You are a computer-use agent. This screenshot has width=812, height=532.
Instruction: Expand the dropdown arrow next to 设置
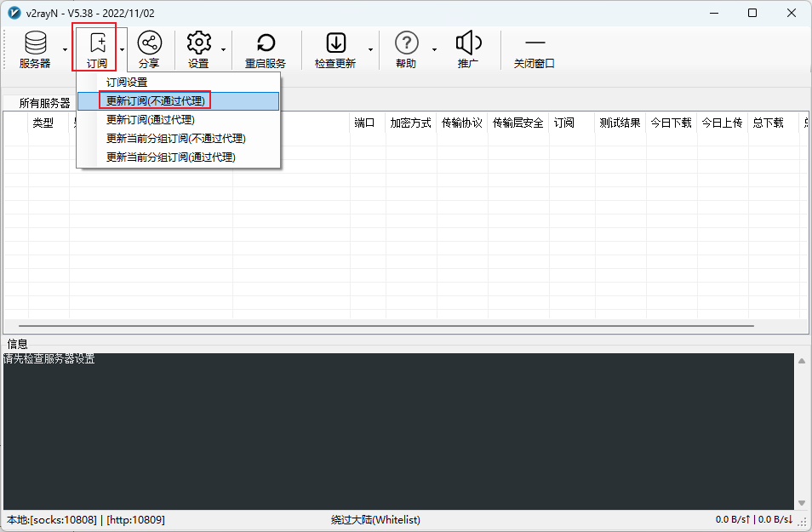[x=223, y=49]
